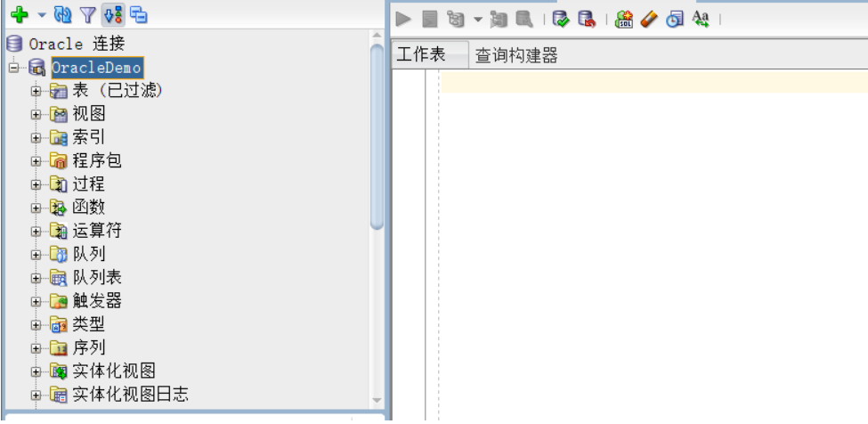
Task: Commit changes with the green check database icon
Action: click(x=562, y=20)
